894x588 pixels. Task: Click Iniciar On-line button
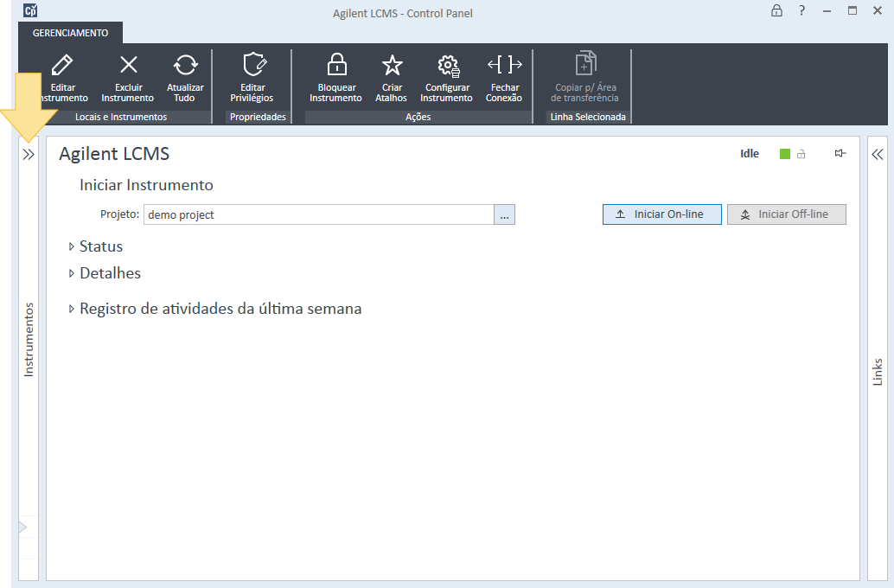662,214
